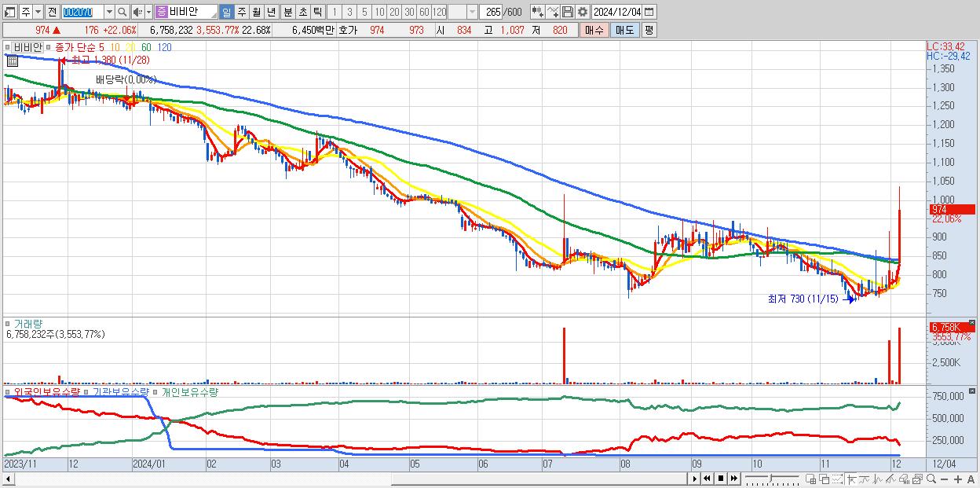Click the line tool toolbar icon

pyautogui.click(x=553, y=12)
